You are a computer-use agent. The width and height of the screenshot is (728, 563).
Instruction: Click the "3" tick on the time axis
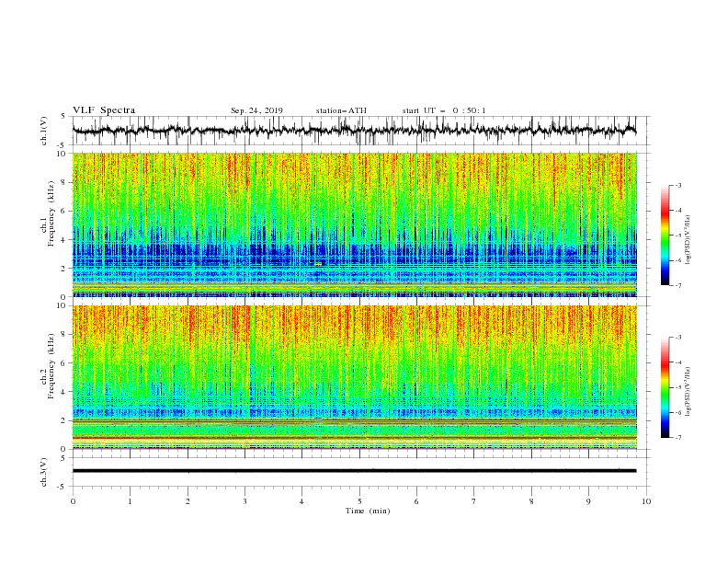[x=245, y=501]
